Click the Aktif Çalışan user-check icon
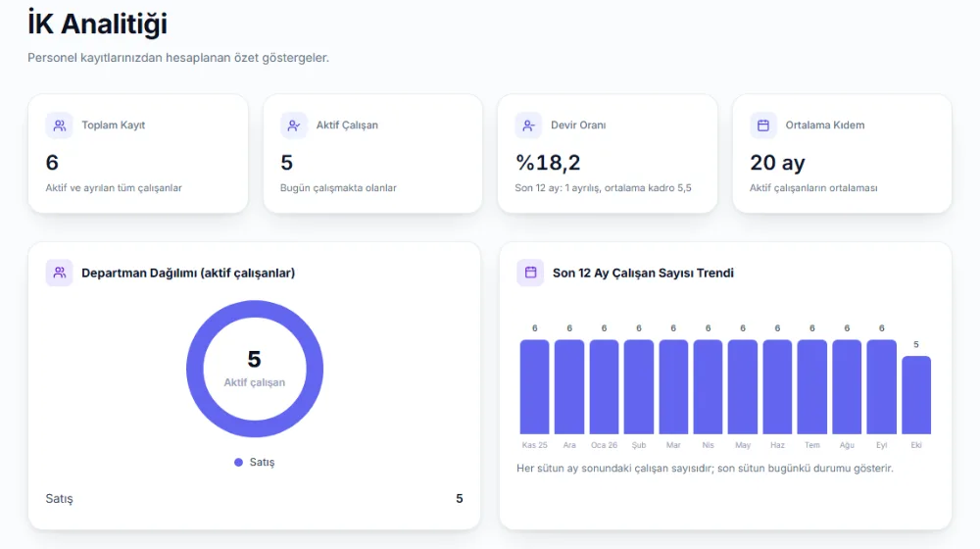The width and height of the screenshot is (980, 549). [x=294, y=125]
